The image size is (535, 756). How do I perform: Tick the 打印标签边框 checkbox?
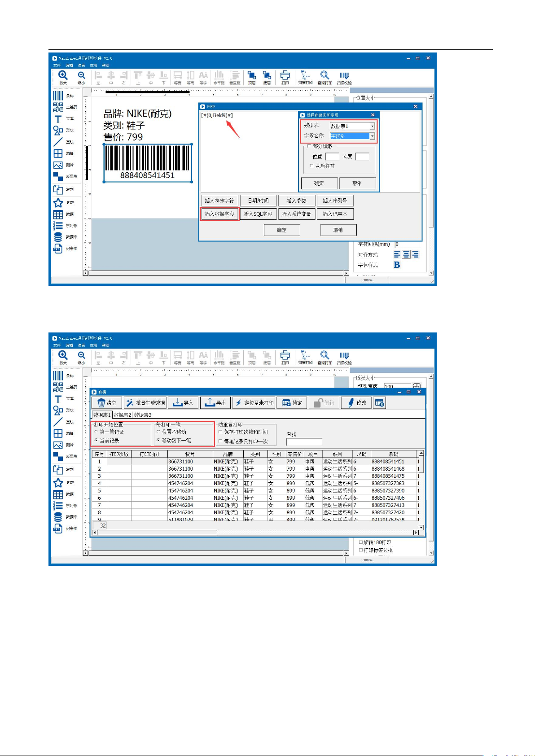click(361, 550)
